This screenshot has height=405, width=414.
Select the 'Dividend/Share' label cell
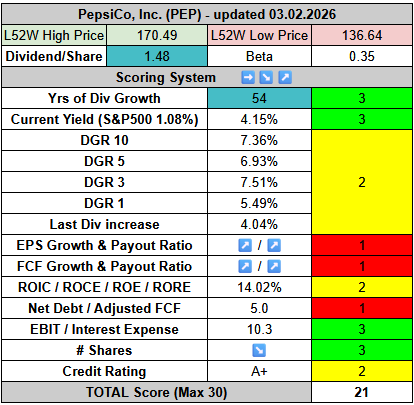[x=54, y=56]
